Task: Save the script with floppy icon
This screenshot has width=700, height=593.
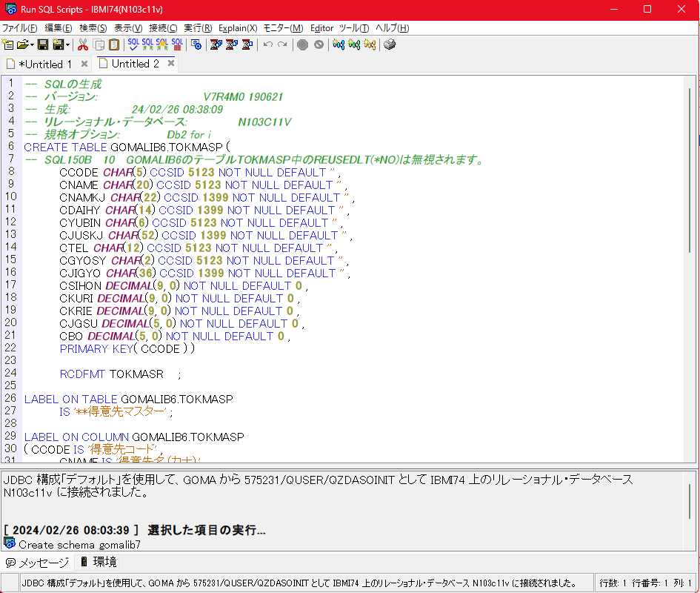Action: tap(43, 44)
